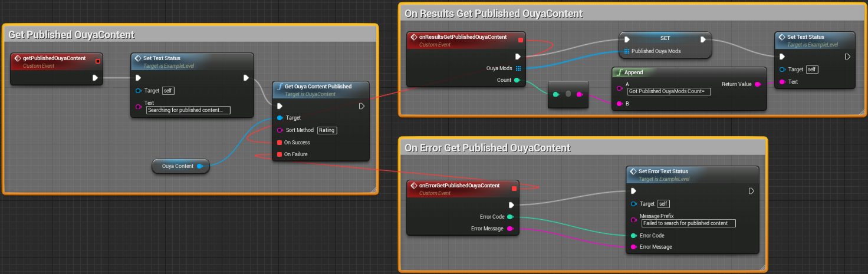
Task: Click the Published Ouya Mods input pin
Action: click(627, 51)
